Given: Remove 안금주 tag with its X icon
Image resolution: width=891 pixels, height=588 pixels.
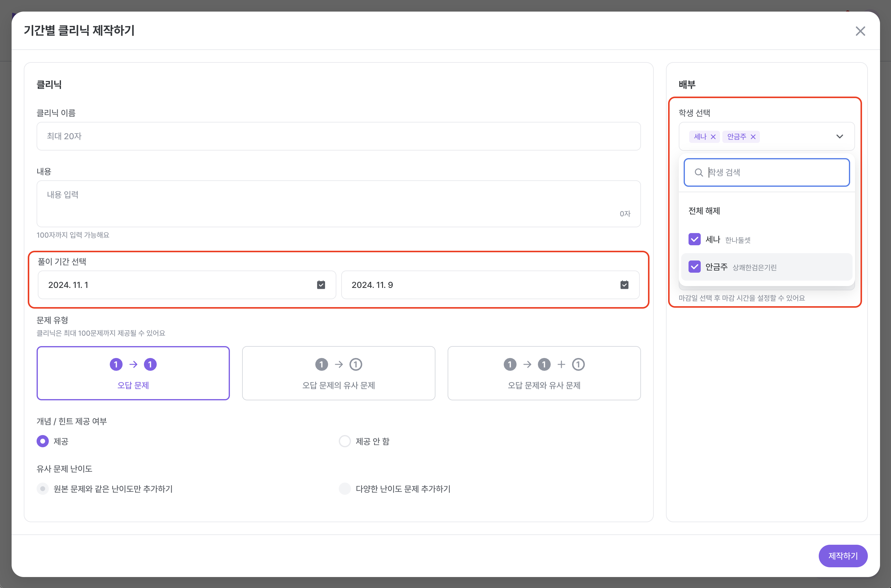Looking at the screenshot, I should (x=753, y=137).
